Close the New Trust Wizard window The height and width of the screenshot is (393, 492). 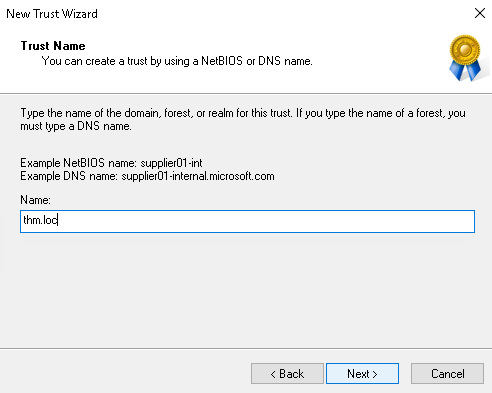tap(480, 13)
